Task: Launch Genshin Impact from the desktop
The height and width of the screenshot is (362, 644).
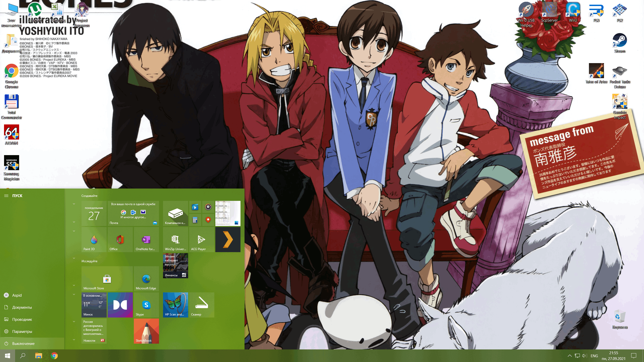Action: pos(620,107)
